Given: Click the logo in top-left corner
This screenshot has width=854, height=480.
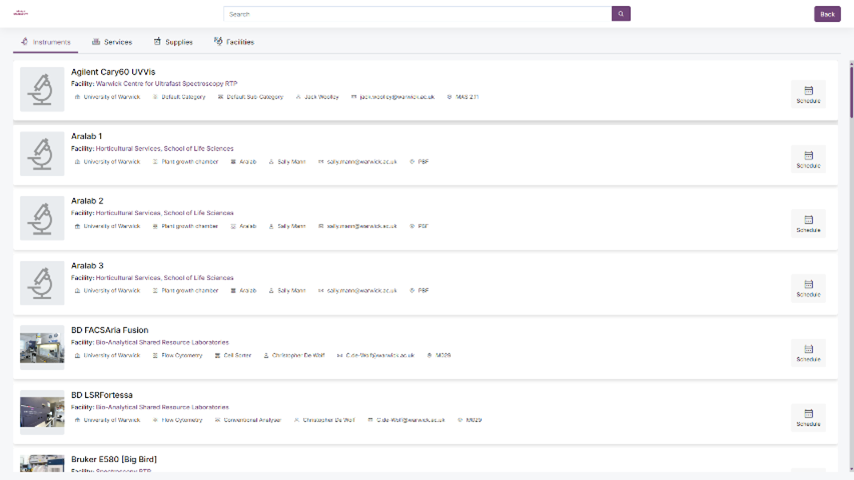Looking at the screenshot, I should [20, 13].
